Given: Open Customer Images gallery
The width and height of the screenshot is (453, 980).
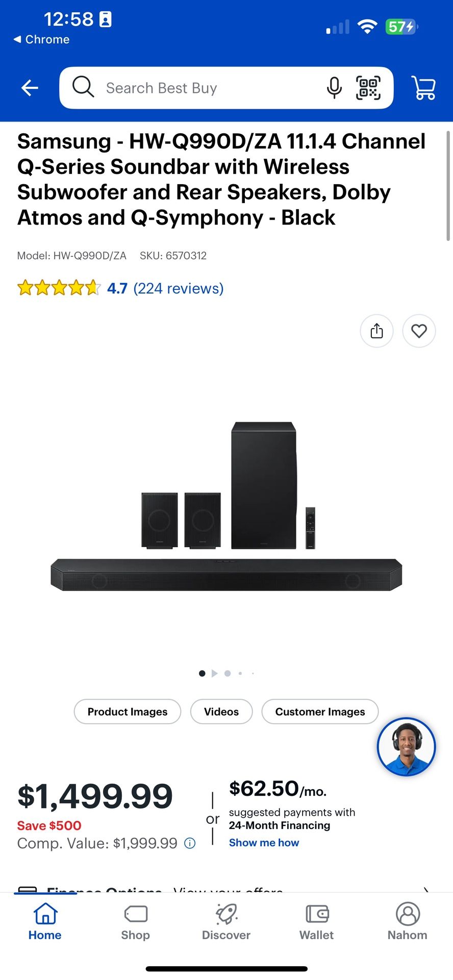Looking at the screenshot, I should click(320, 712).
